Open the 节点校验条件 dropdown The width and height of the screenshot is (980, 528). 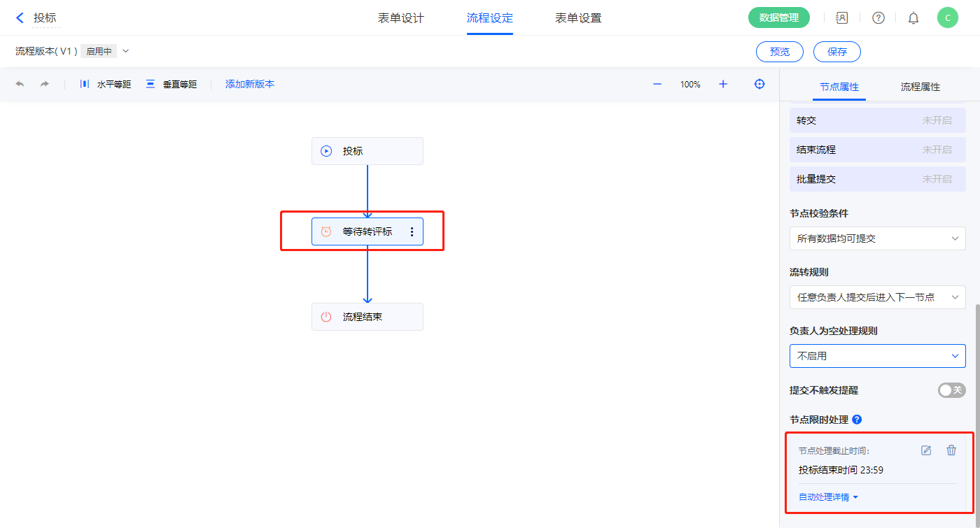877,238
